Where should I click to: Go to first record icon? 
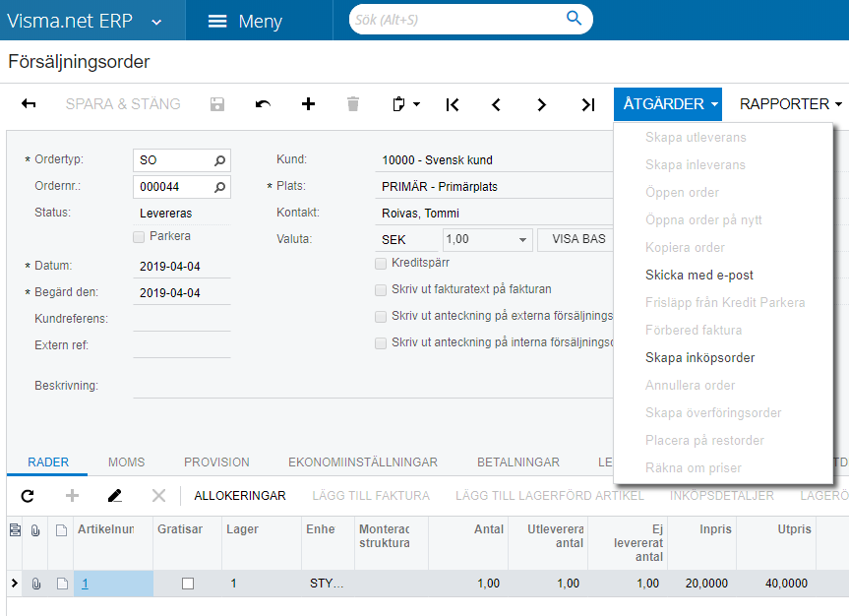(x=453, y=104)
